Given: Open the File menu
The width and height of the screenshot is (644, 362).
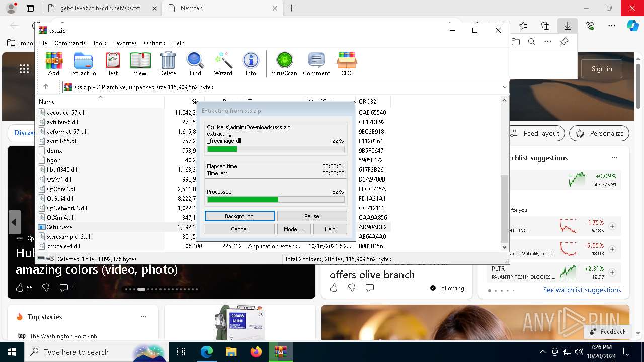Looking at the screenshot, I should [43, 43].
